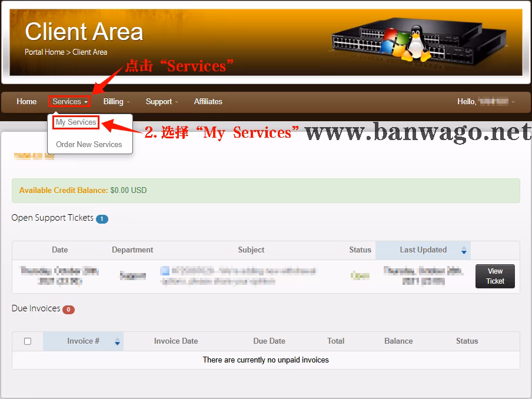The image size is (532, 399).
Task: Click the open support tickets count badge
Action: pos(102,218)
